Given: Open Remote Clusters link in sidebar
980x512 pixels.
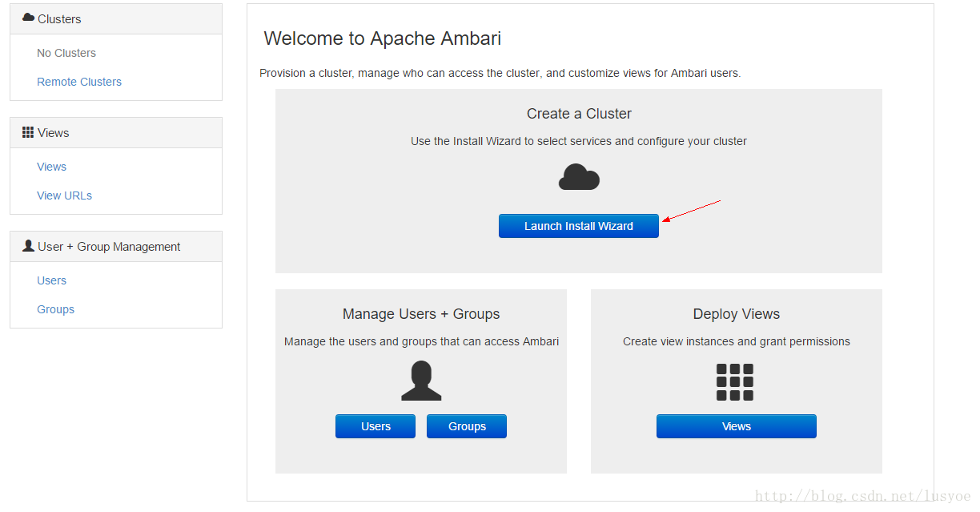Looking at the screenshot, I should (79, 82).
